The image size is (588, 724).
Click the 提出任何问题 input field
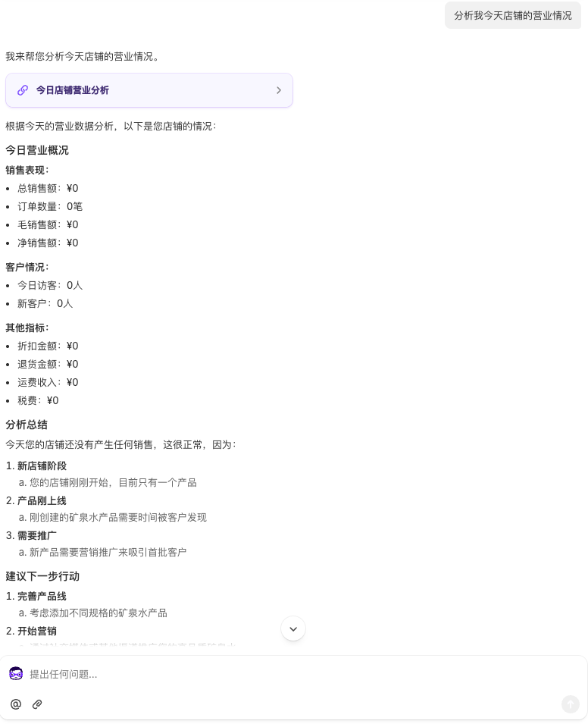pyautogui.click(x=288, y=674)
